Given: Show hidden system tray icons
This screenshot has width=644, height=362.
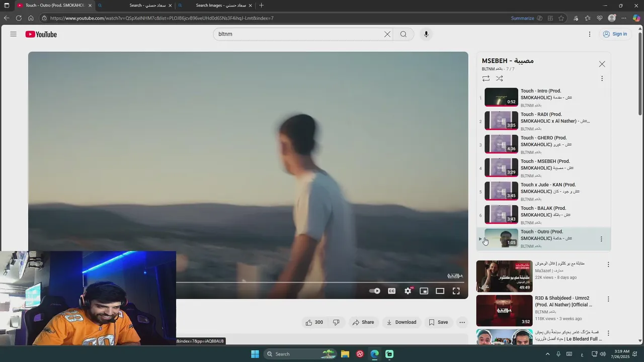Looking at the screenshot, I should pos(548,354).
